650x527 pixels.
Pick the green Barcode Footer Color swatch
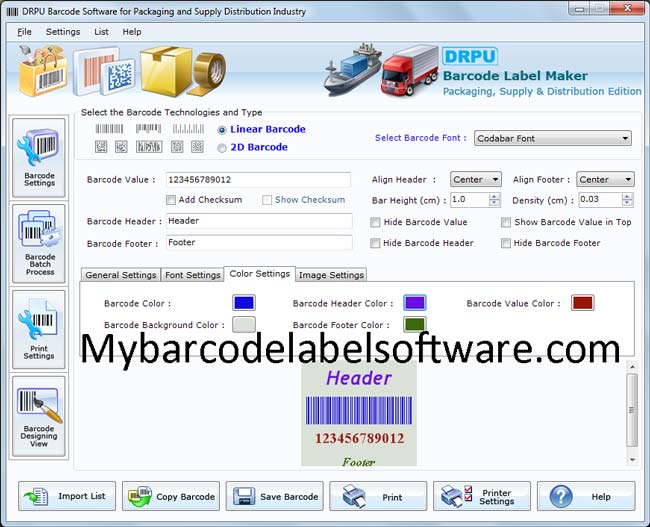pos(415,324)
